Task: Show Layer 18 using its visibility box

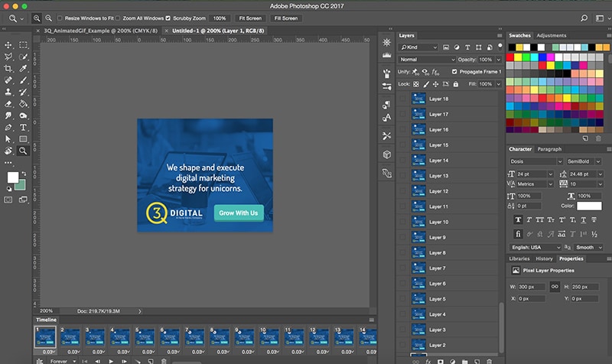Action: pyautogui.click(x=403, y=99)
